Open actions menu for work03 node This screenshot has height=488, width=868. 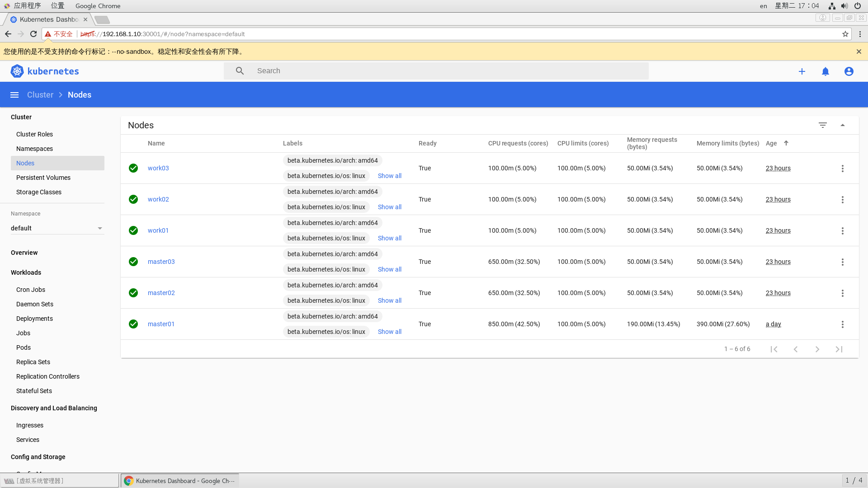842,169
